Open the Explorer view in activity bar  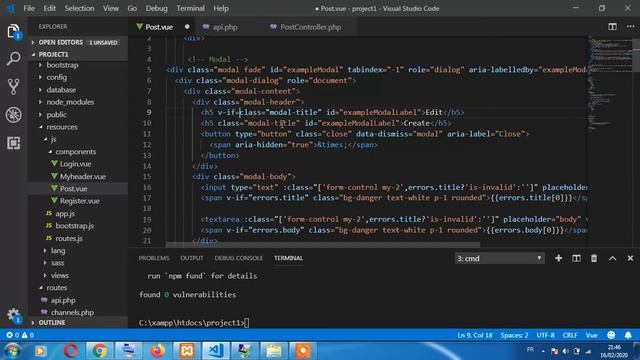[13, 31]
